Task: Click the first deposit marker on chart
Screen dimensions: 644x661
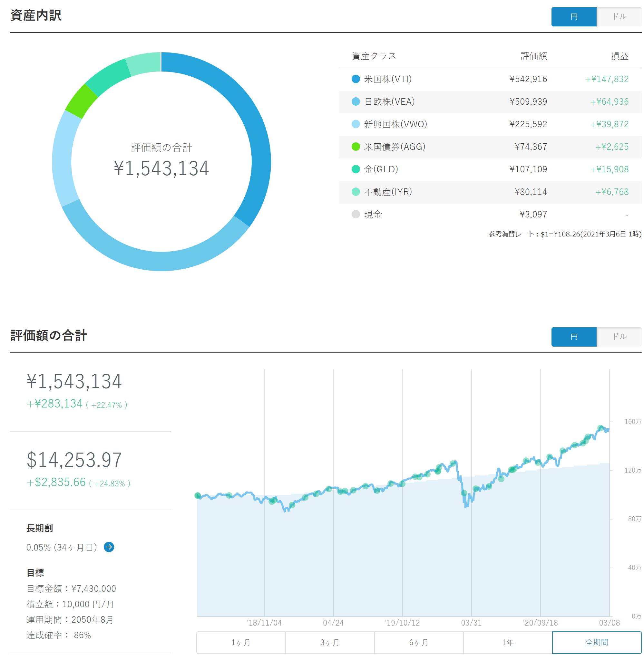Action: point(198,496)
